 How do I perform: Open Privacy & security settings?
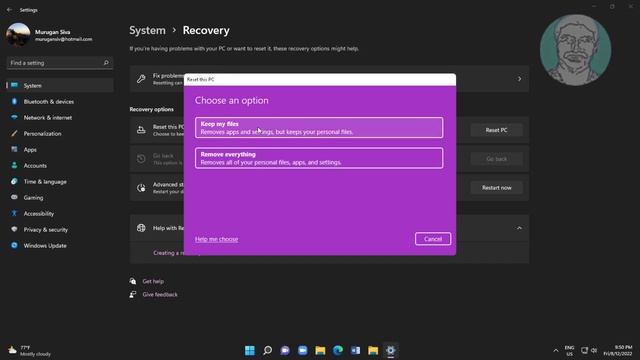[60, 230]
